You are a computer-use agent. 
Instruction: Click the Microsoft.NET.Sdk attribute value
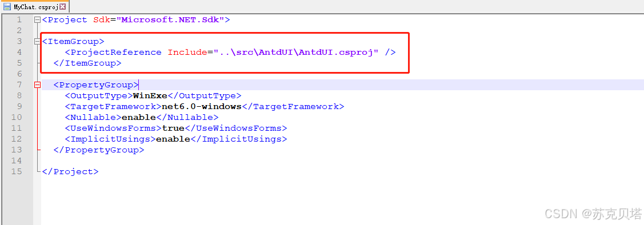click(170, 20)
